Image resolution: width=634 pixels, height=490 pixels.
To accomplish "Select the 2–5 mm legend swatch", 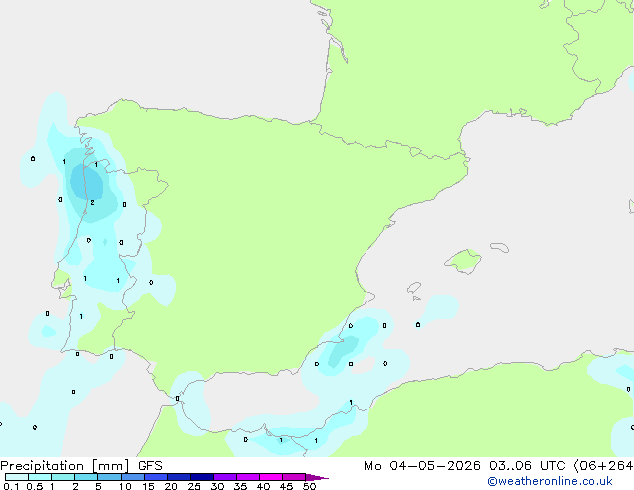I will point(86,477).
